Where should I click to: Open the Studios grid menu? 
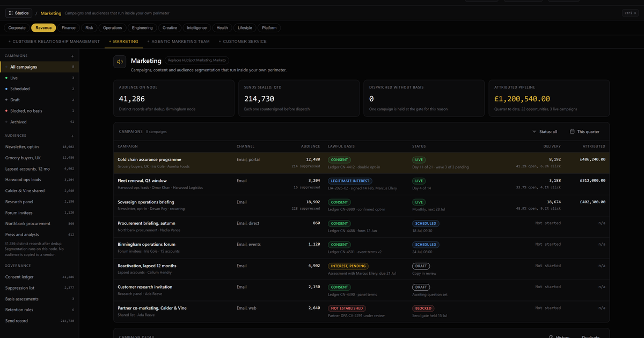tap(19, 13)
